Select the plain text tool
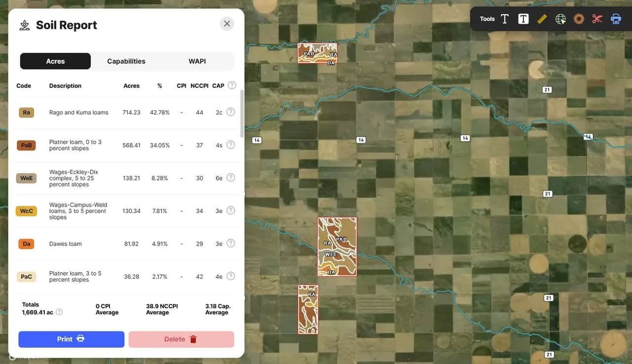This screenshot has width=632, height=364. [505, 19]
